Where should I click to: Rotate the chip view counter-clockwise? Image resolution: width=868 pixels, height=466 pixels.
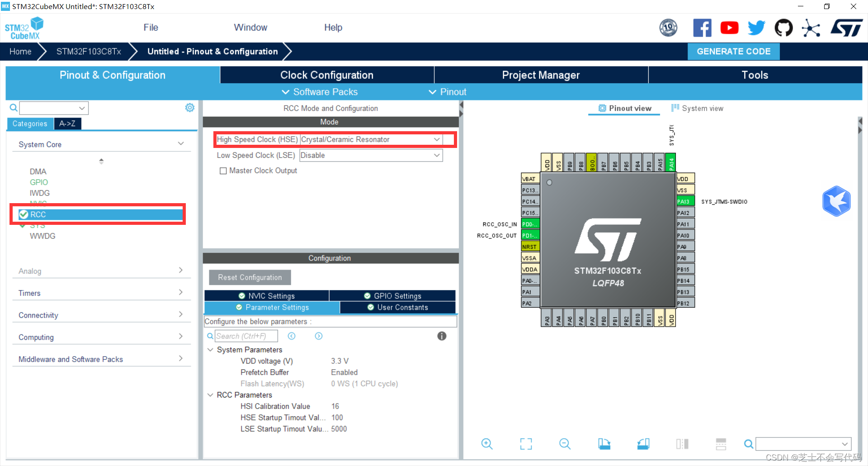tap(643, 444)
